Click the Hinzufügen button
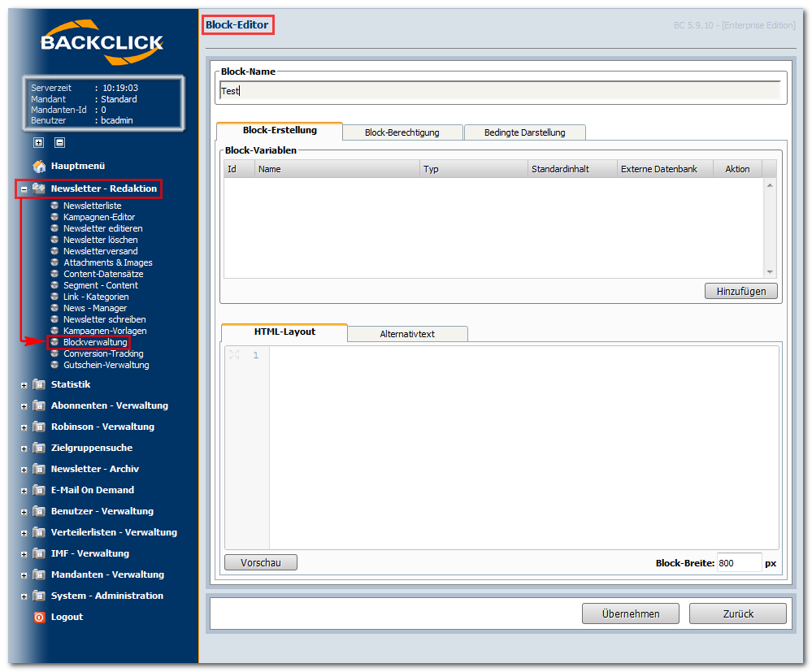The height and width of the screenshot is (672, 812). tap(741, 292)
